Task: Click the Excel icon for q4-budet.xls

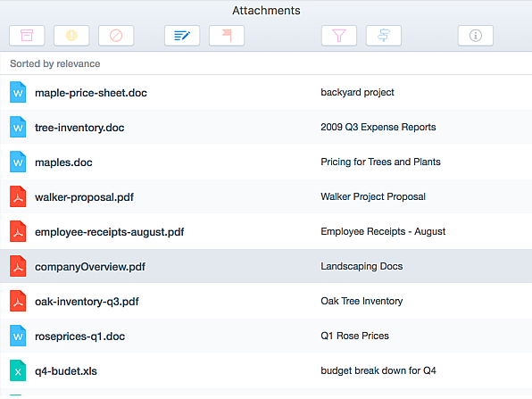Action: [x=18, y=370]
